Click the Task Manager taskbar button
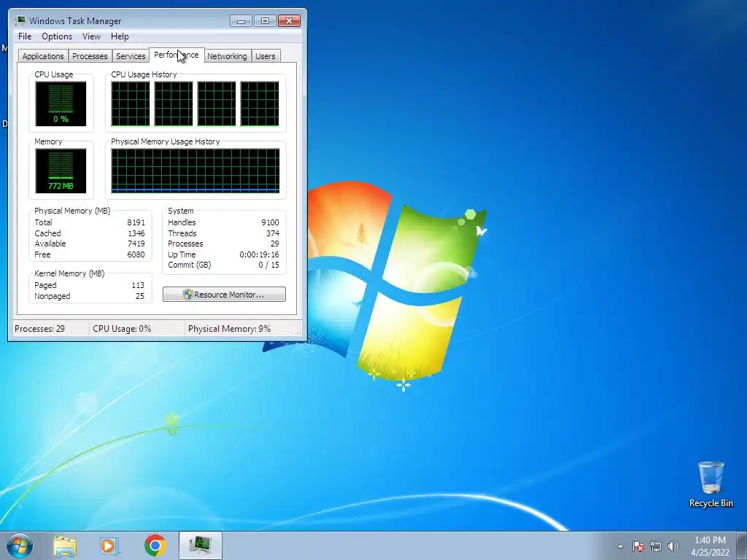 [201, 545]
